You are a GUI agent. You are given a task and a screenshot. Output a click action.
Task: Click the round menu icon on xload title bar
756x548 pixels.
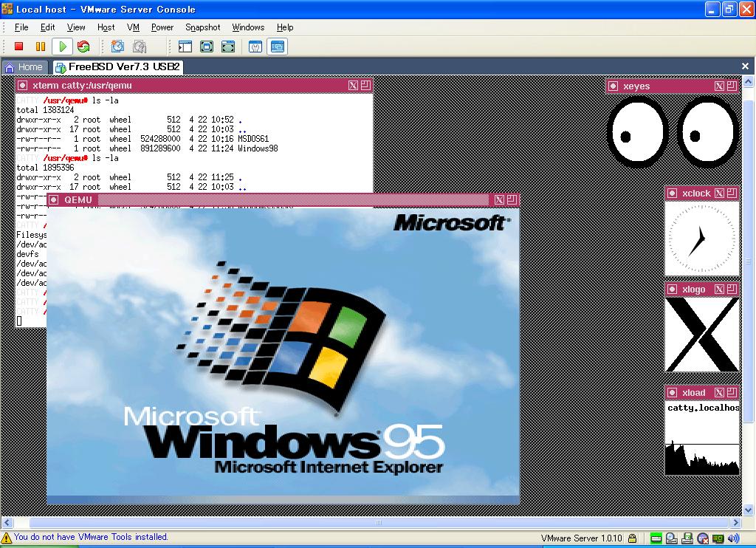pyautogui.click(x=672, y=392)
